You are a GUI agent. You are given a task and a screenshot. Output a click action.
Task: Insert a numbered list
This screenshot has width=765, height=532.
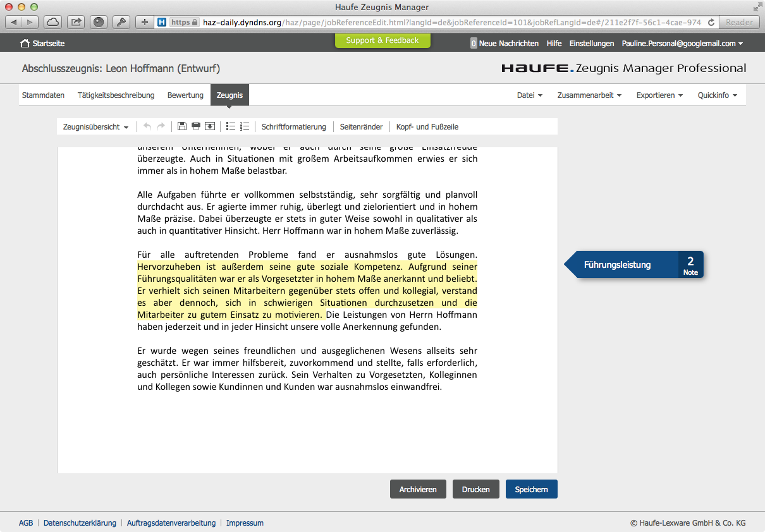[245, 126]
